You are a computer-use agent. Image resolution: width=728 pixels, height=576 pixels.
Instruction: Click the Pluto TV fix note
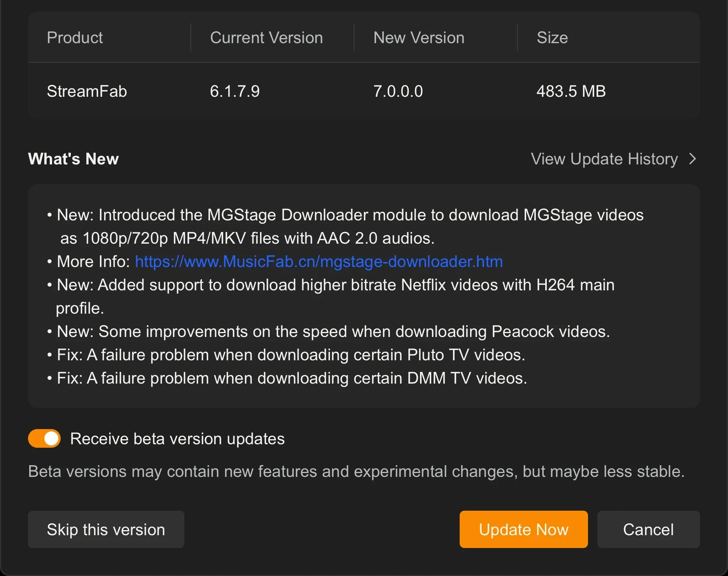point(286,355)
